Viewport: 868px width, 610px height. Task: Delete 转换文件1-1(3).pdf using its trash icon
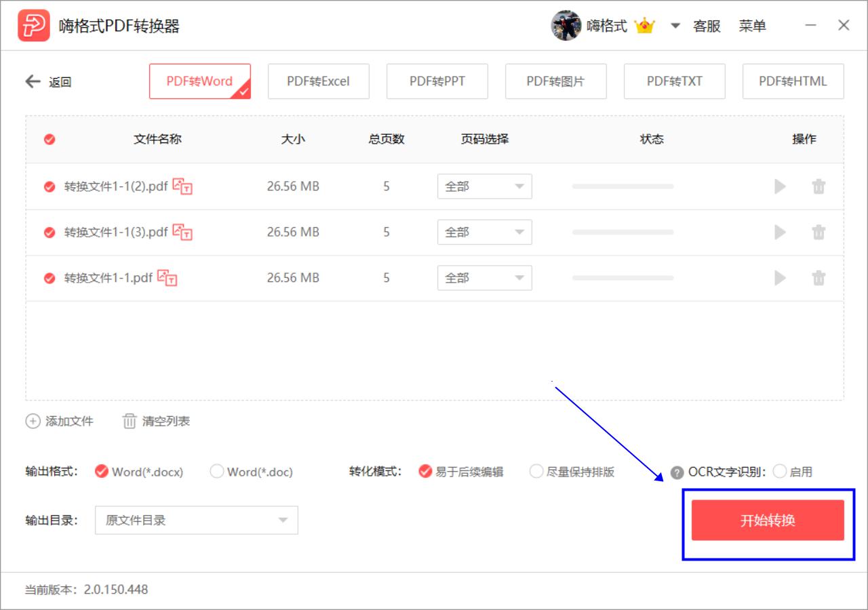point(819,232)
